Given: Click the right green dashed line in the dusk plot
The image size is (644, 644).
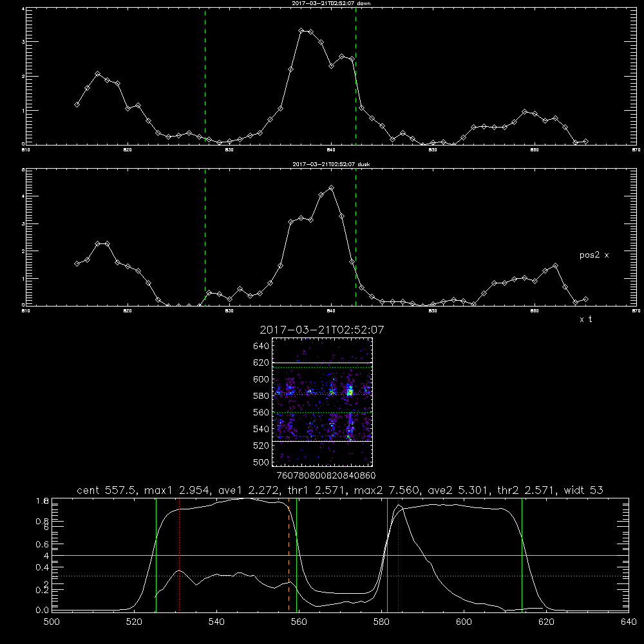Looking at the screenshot, I should coord(355,237).
